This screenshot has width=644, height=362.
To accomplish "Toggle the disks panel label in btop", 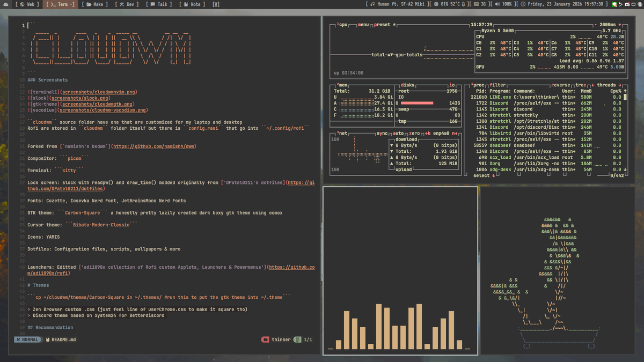I will 408,85.
